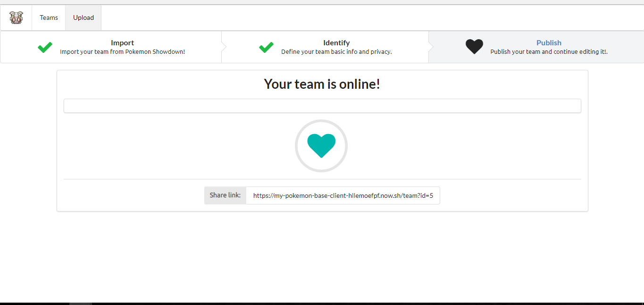Click 'Publish your team and continue editing it!.' text
Image resolution: width=644 pixels, height=305 pixels.
pyautogui.click(x=549, y=52)
